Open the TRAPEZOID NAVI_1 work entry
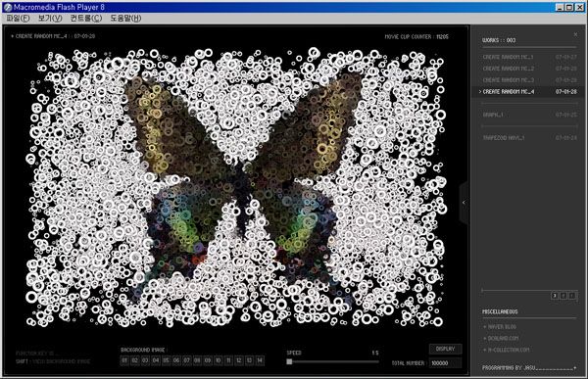588x379 pixels. click(x=529, y=138)
